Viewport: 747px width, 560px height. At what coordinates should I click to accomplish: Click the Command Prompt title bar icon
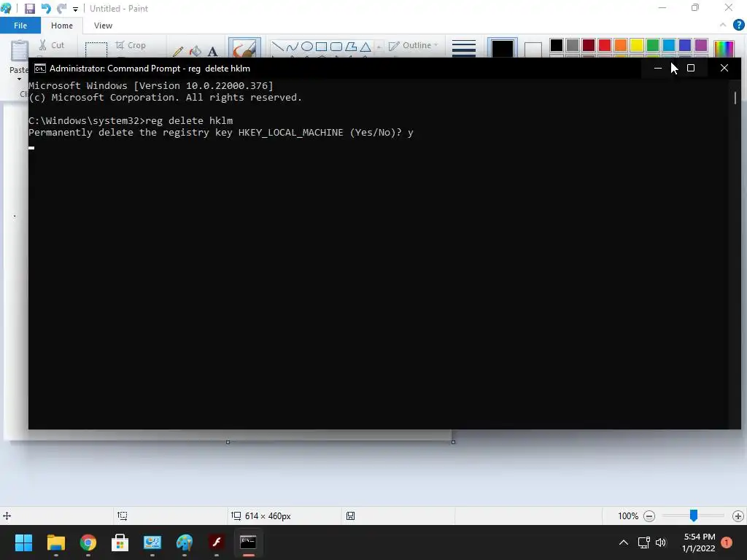coord(40,69)
